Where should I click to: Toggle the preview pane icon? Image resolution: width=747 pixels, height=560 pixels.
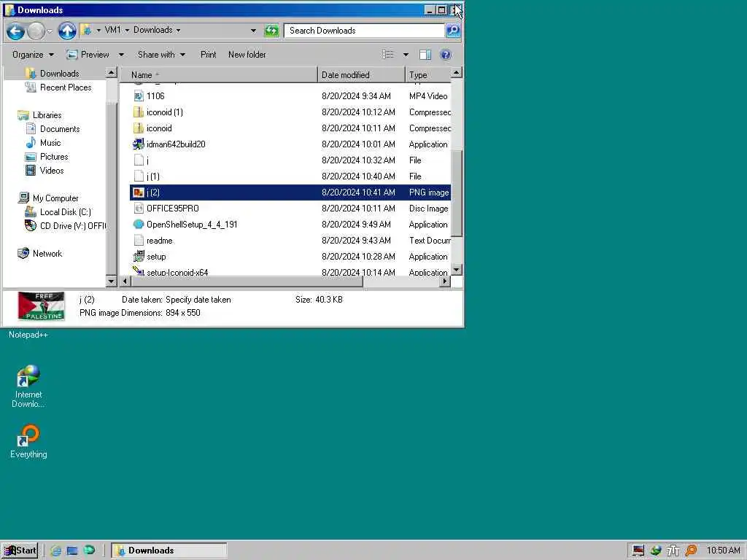click(425, 55)
